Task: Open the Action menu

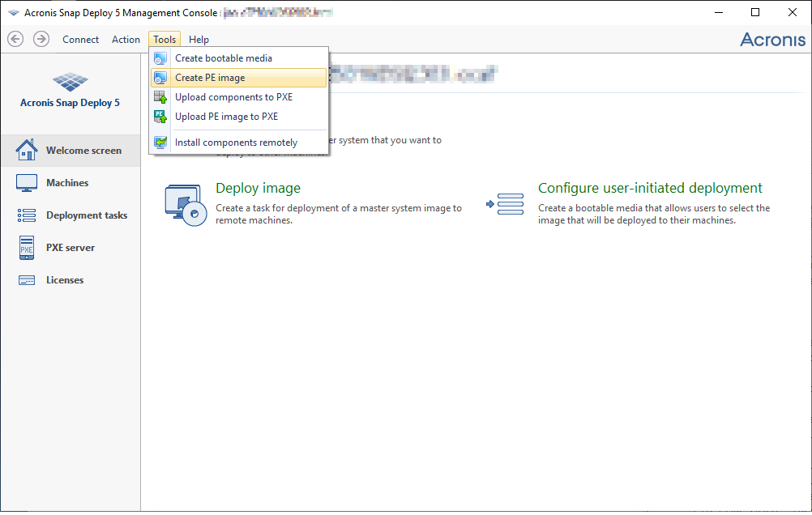Action: (126, 40)
